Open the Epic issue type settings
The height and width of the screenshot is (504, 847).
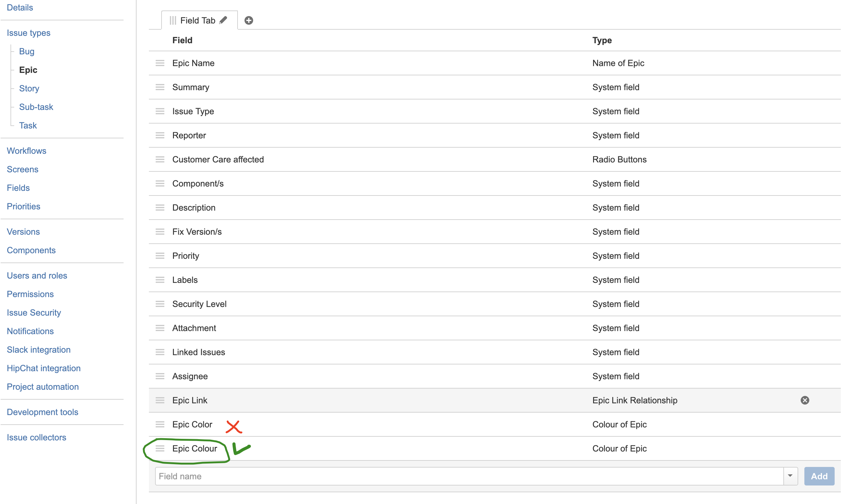(28, 69)
